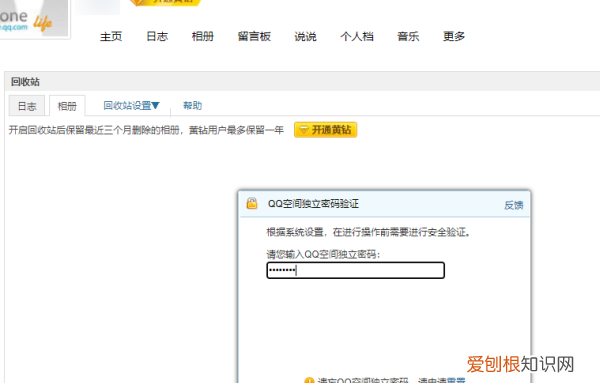600x383 pixels.
Task: Click the diamond badge above navigation
Action: click(x=165, y=2)
